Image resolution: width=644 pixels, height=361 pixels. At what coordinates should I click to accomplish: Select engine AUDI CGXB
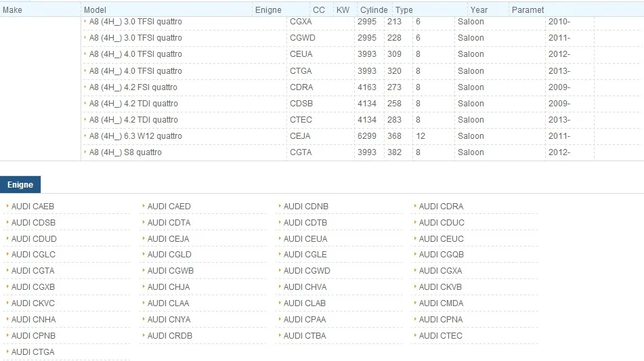(x=33, y=287)
